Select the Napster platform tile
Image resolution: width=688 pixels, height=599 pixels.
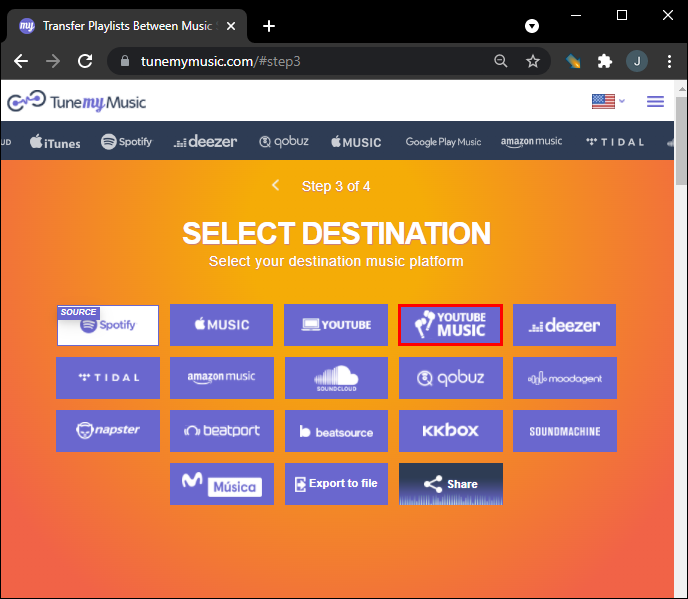107,430
